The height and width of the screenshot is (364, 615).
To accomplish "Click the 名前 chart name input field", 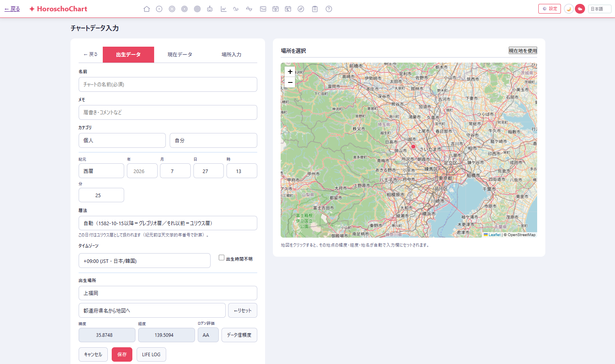I will [x=168, y=84].
